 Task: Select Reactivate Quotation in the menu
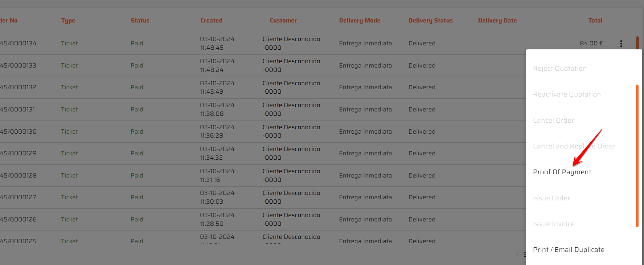567,94
